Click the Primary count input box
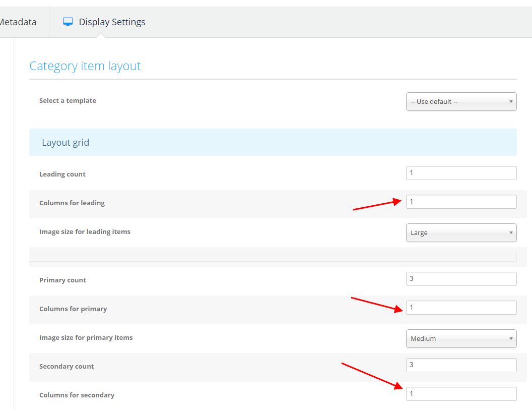This screenshot has width=532, height=410. click(x=461, y=279)
